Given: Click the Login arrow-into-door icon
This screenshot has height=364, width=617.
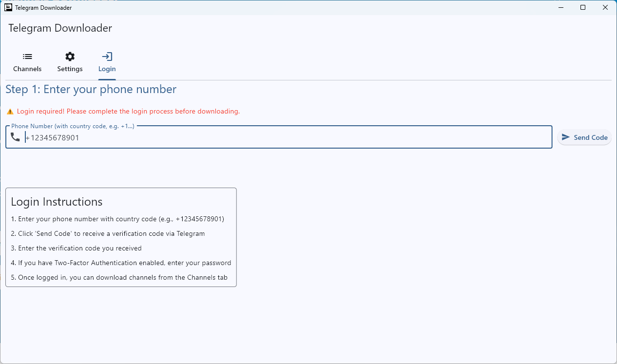Looking at the screenshot, I should (107, 57).
